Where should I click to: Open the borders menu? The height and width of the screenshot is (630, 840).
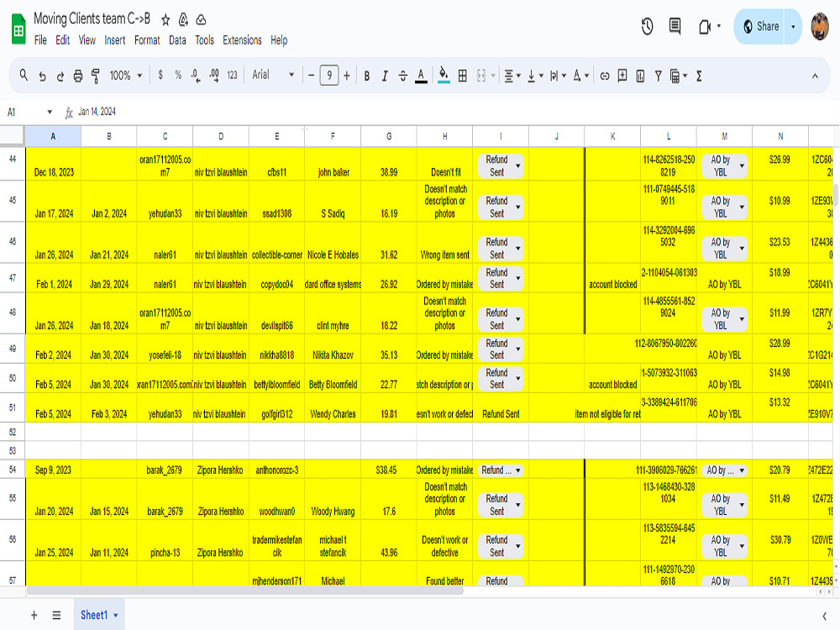pos(462,76)
